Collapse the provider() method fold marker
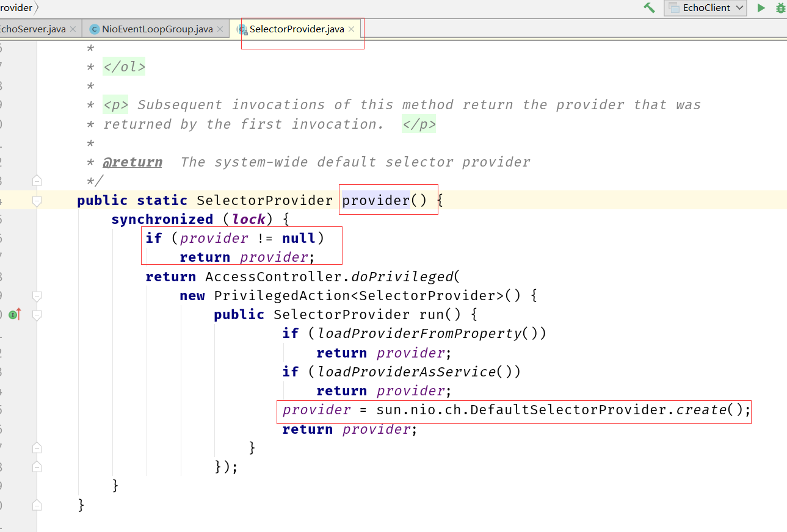Viewport: 787px width, 532px height. [37, 200]
